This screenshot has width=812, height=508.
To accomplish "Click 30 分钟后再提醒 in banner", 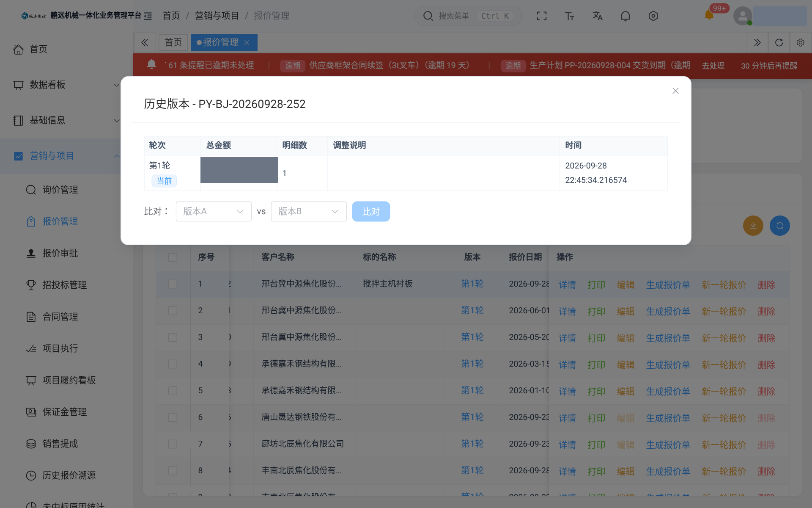I will coord(769,66).
